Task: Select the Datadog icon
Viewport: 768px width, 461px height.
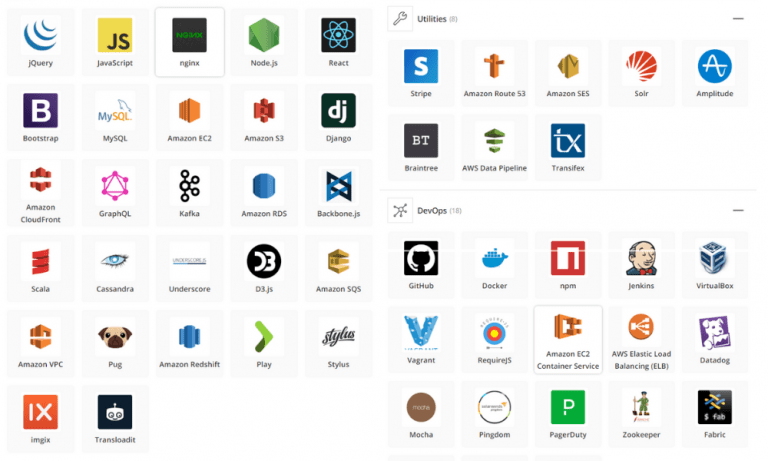Action: (715, 333)
